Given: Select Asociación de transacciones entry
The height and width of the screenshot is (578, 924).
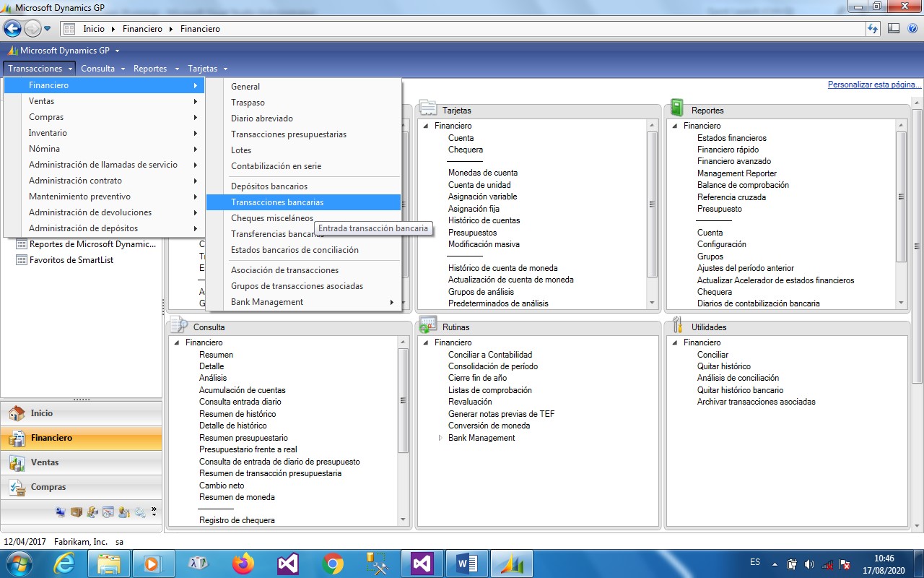Looking at the screenshot, I should (304, 270).
